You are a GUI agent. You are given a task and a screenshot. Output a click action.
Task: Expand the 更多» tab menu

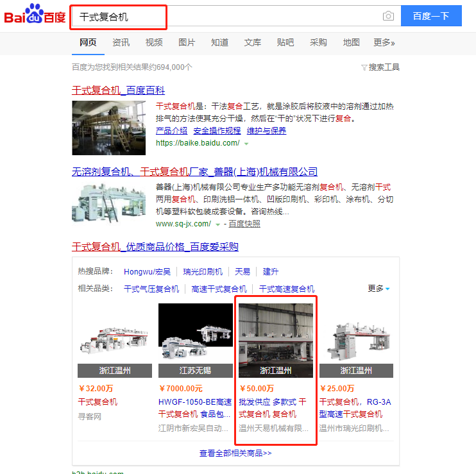click(384, 42)
